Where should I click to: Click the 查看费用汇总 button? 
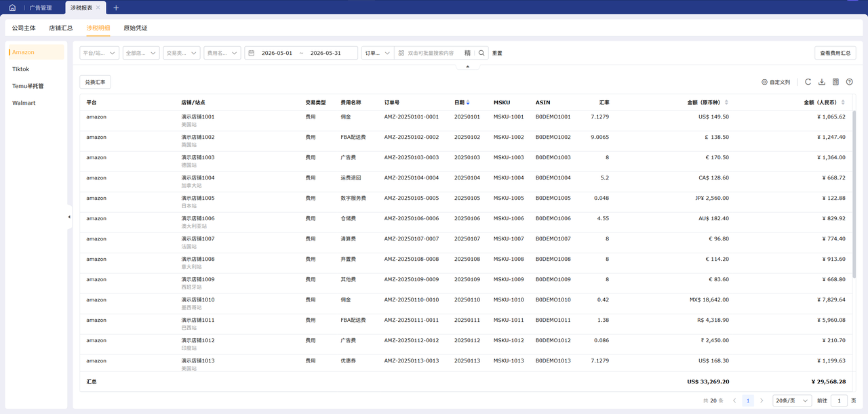click(835, 53)
